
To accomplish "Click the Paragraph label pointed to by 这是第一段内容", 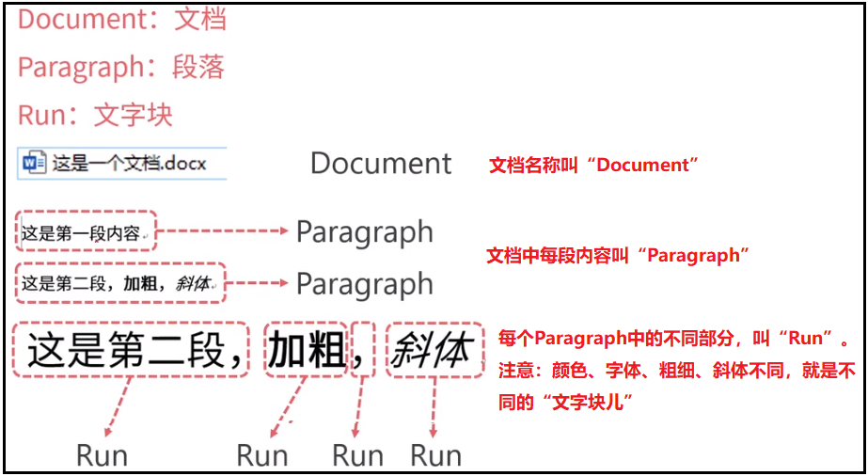I will (364, 232).
